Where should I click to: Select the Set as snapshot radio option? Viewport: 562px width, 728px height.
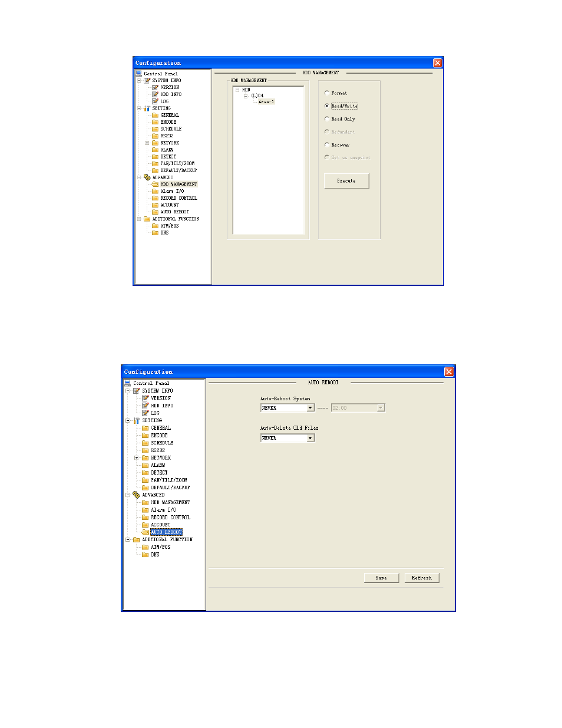(327, 157)
